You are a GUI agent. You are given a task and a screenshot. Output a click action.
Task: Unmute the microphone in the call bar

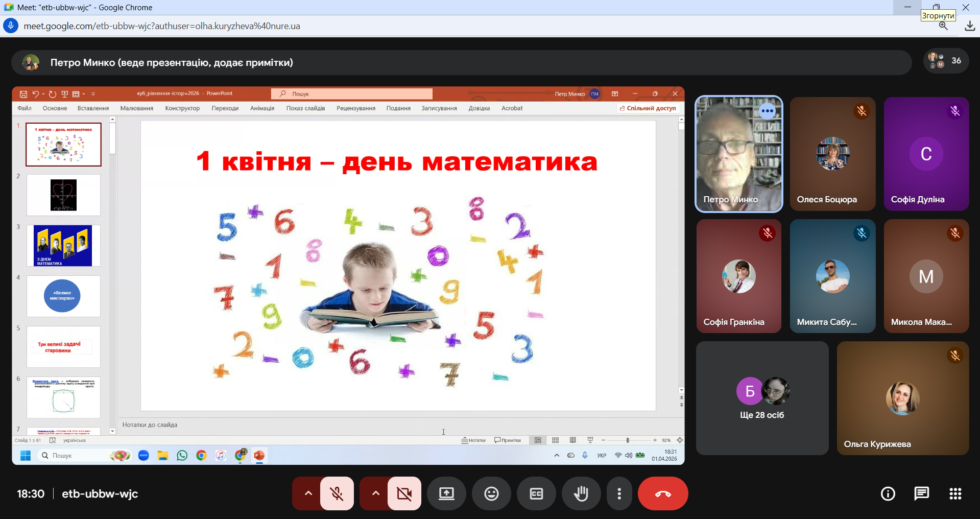pyautogui.click(x=337, y=493)
